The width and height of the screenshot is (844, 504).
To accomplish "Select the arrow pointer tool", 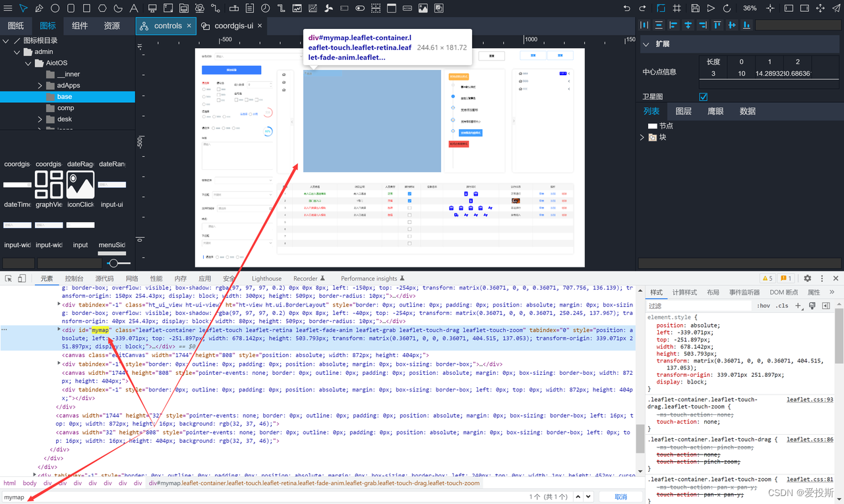I will [x=24, y=9].
